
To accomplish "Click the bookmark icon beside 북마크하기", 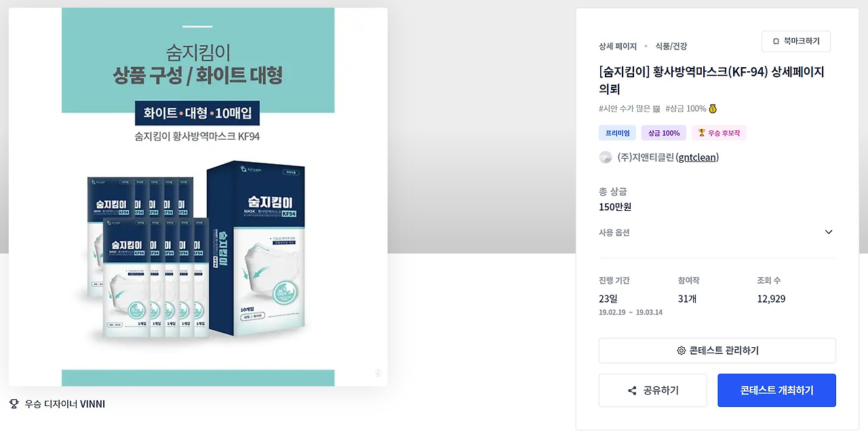I will pyautogui.click(x=776, y=41).
